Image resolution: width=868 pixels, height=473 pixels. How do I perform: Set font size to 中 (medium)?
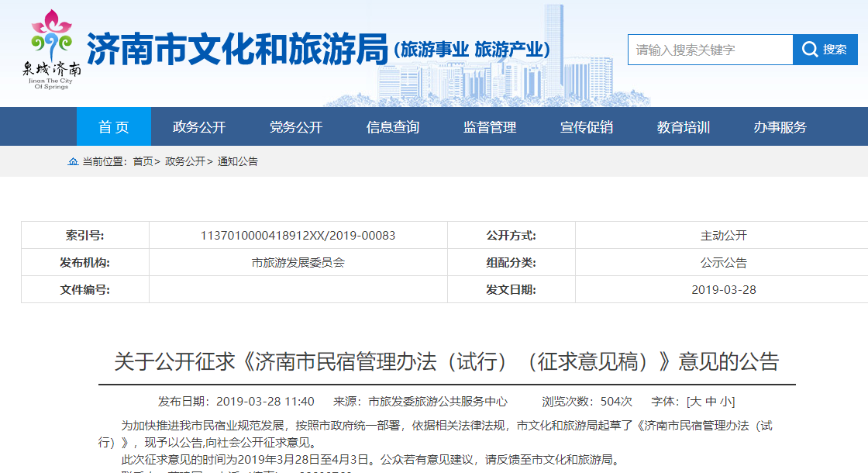click(x=711, y=402)
